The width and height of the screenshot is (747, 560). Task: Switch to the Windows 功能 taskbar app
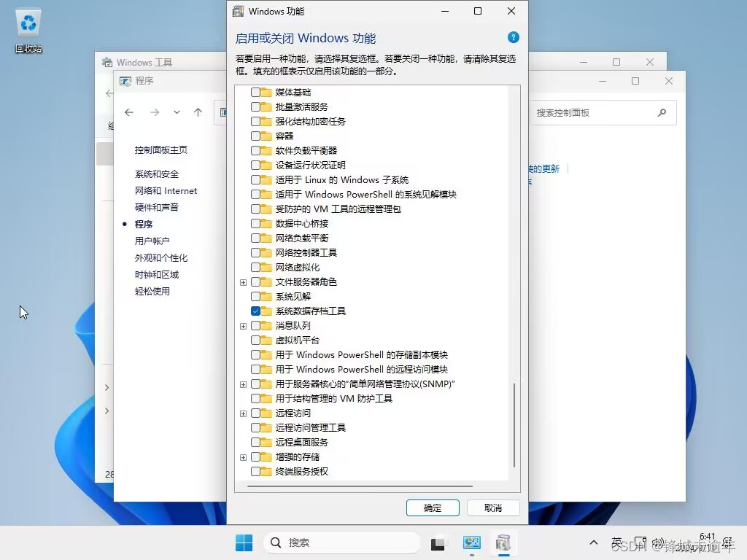pyautogui.click(x=503, y=542)
